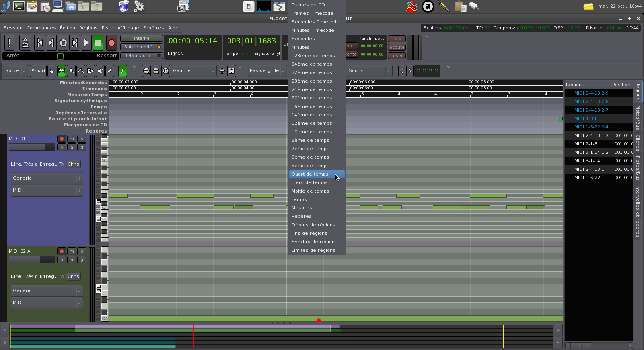
Task: Open the Splice edit mode dropdown
Action: point(15,71)
